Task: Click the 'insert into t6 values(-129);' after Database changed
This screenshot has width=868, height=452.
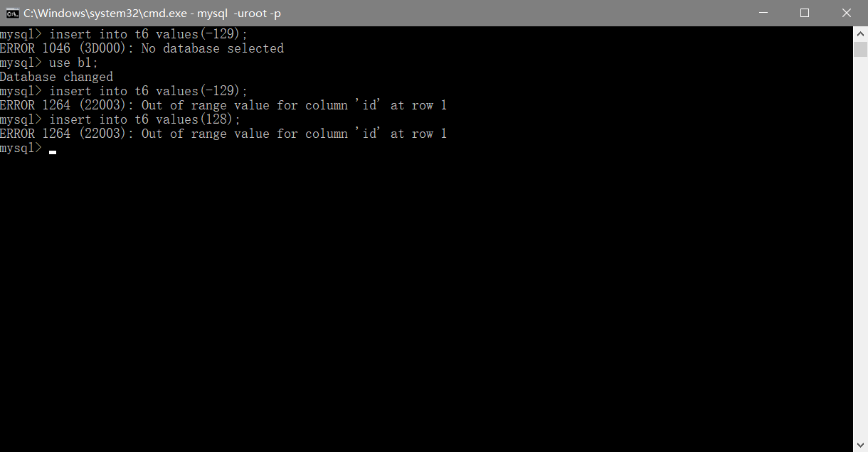Action: tap(149, 91)
